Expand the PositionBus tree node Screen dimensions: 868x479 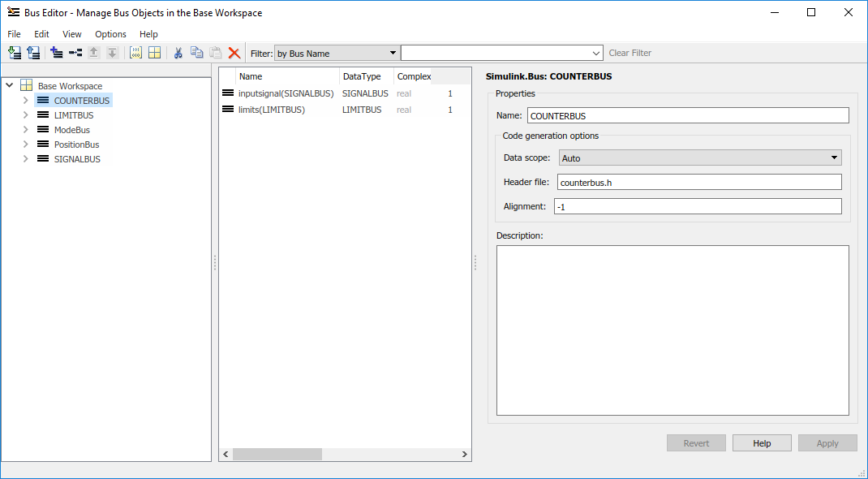pyautogui.click(x=25, y=144)
